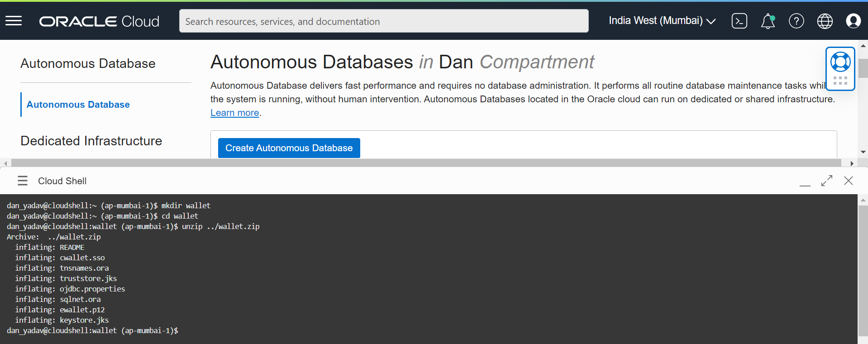Follow the Learn more link

(x=234, y=113)
